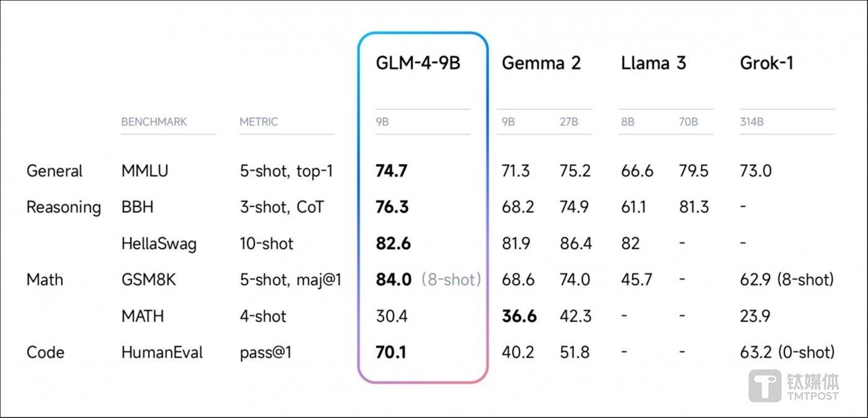Viewport: 868px width, 418px height.
Task: Click the 314B size label under Grok-1
Action: tap(751, 122)
